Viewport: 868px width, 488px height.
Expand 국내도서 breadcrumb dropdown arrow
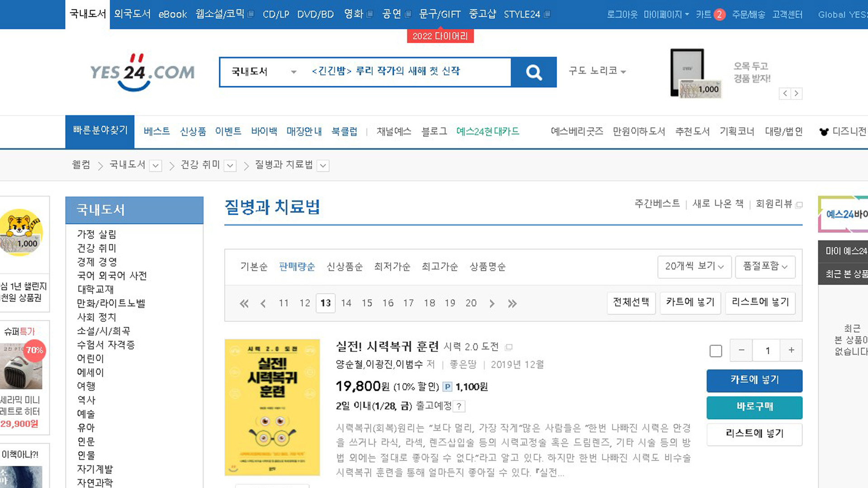click(156, 166)
